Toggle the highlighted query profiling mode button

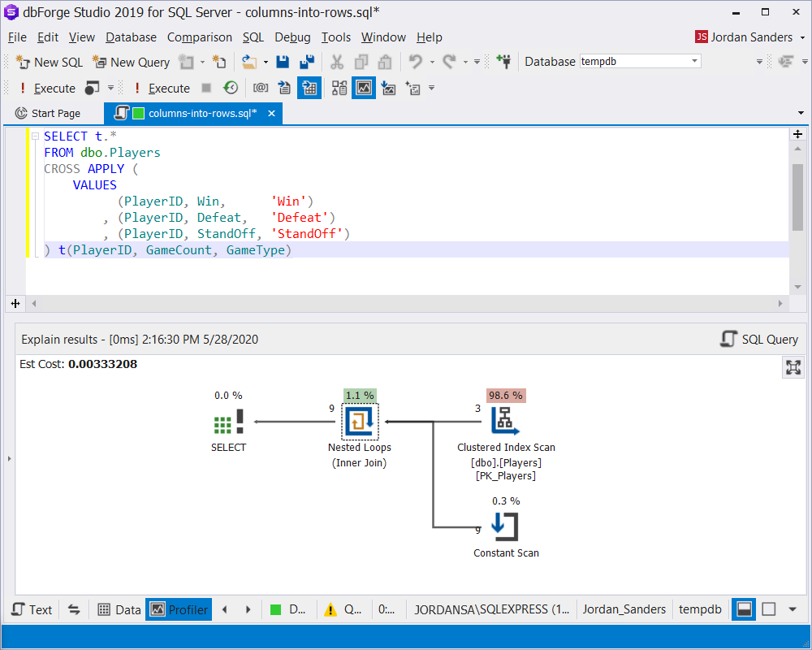pyautogui.click(x=364, y=88)
